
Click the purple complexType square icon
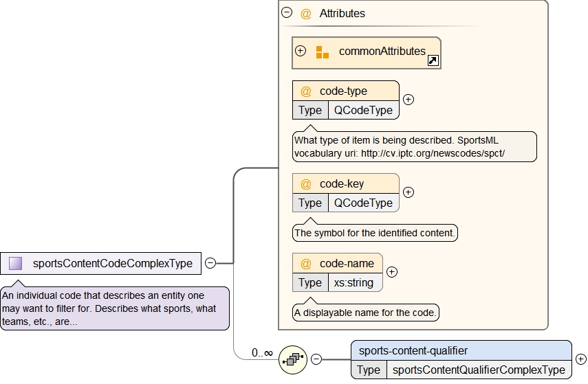(15, 263)
